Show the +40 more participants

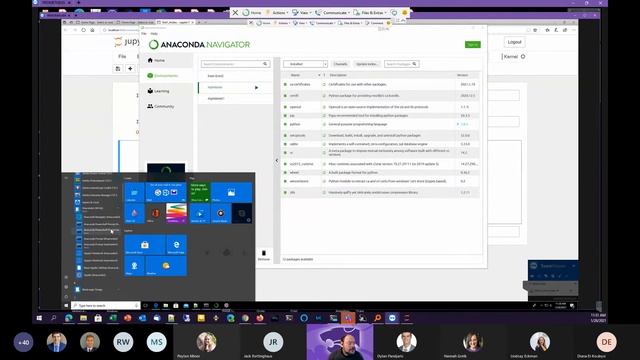[23, 342]
